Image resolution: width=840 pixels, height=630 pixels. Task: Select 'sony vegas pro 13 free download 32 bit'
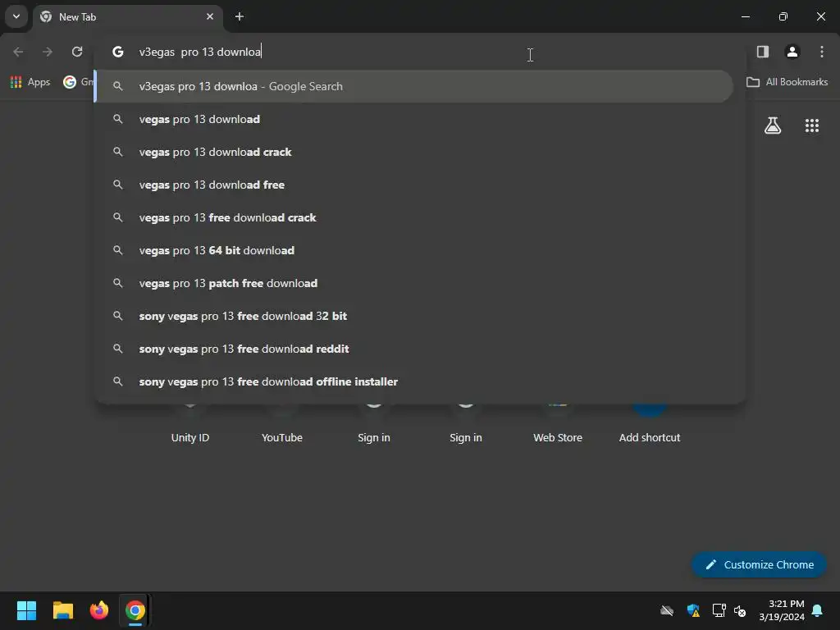[x=413, y=316]
